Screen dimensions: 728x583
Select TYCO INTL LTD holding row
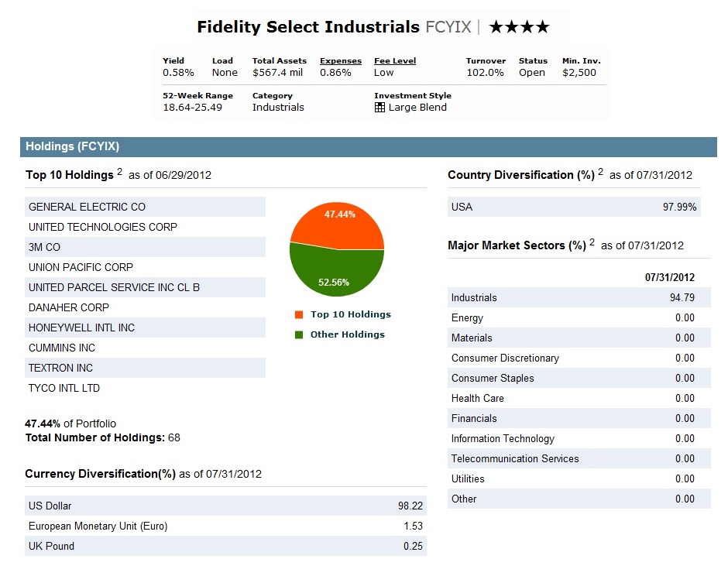click(x=145, y=388)
